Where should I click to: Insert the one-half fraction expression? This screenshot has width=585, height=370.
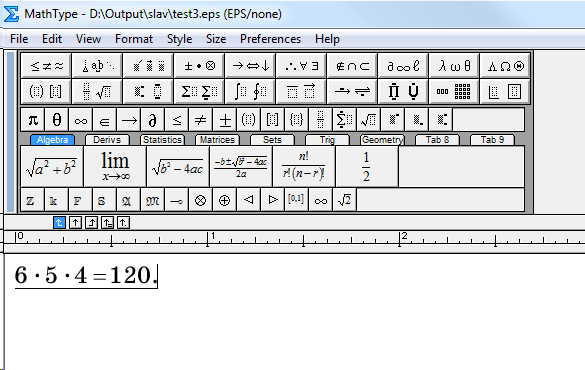coord(367,166)
